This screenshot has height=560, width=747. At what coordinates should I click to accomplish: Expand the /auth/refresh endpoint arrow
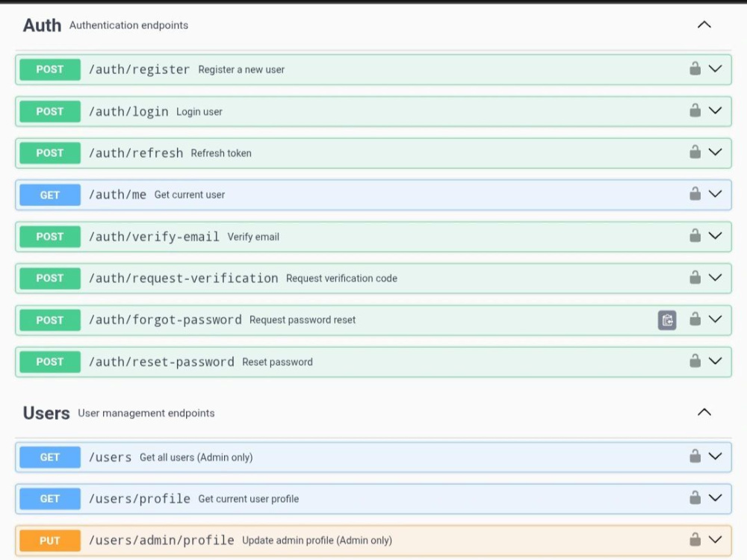[715, 152]
